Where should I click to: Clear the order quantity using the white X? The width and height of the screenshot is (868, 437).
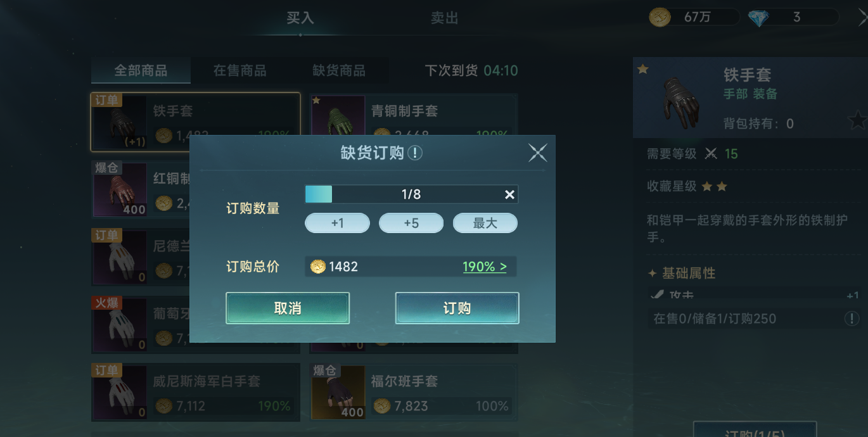tap(509, 194)
